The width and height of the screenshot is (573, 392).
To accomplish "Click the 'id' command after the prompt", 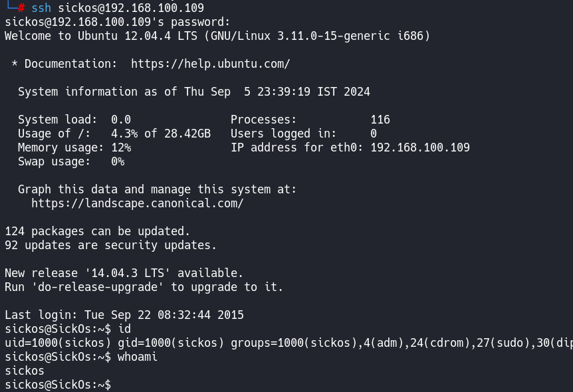I will point(124,329).
